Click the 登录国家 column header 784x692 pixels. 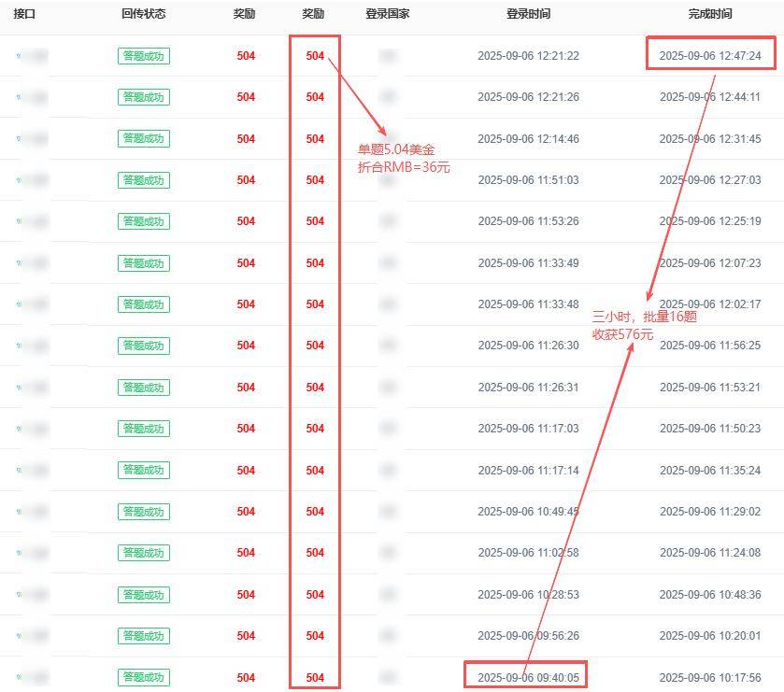(387, 14)
